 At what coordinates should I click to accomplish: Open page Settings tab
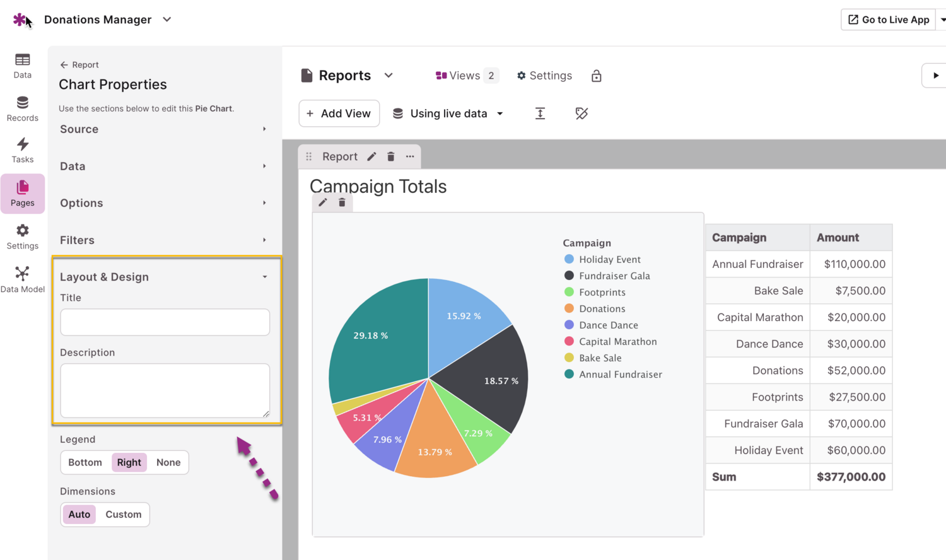click(544, 76)
